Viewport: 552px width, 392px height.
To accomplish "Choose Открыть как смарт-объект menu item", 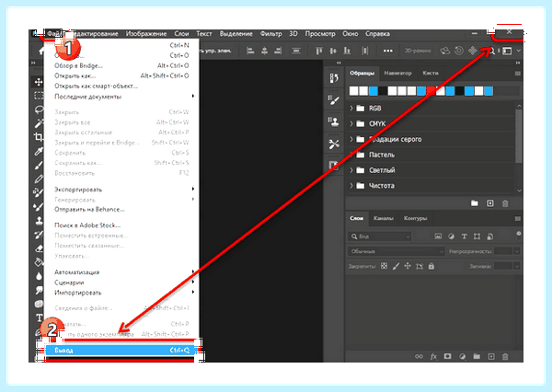I will coord(121,86).
